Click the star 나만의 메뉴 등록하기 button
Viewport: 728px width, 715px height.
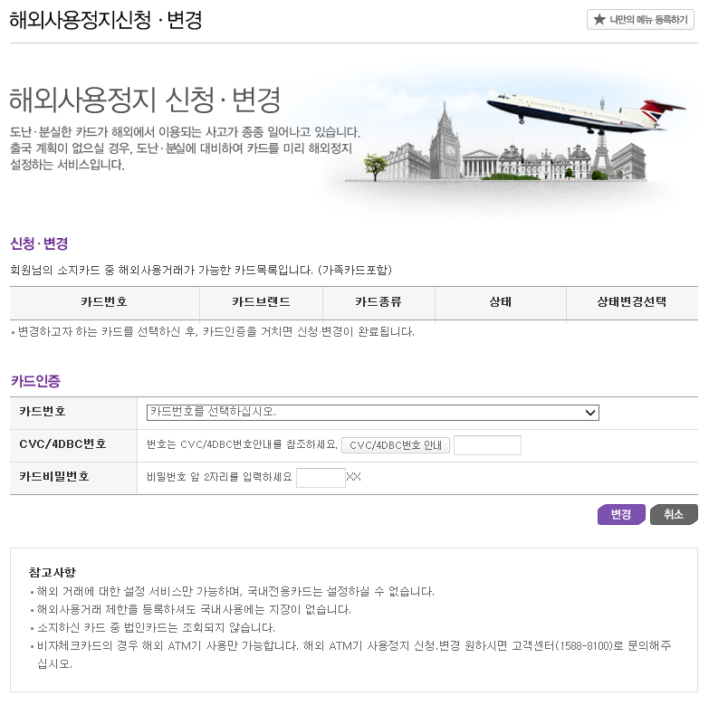coord(640,20)
